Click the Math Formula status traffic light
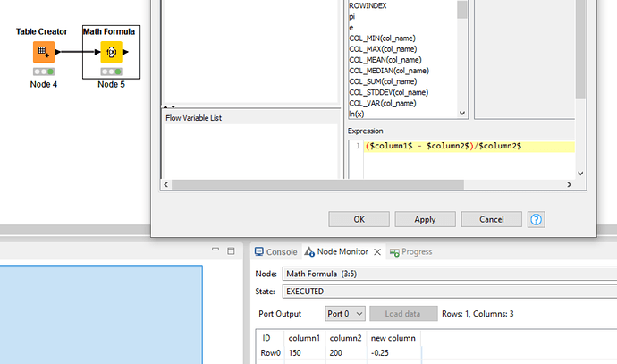The image size is (617, 364). click(x=111, y=71)
